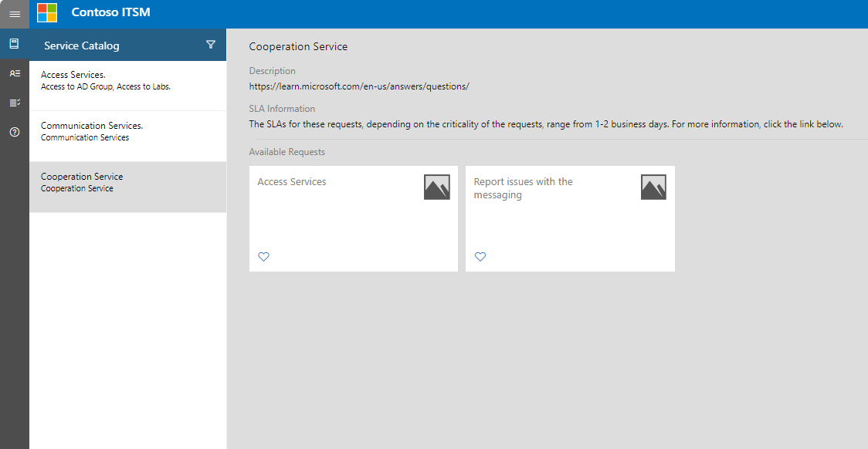Click the Access Services card image placeholder

click(x=437, y=187)
